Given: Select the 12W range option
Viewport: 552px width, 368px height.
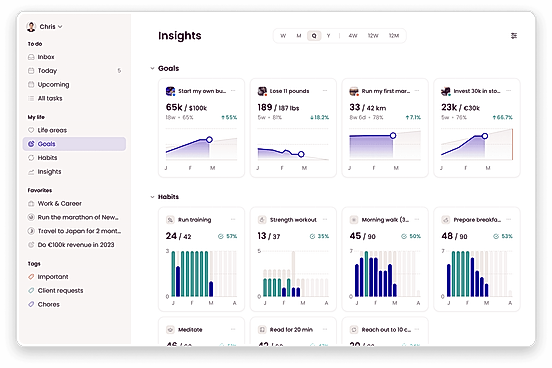Looking at the screenshot, I should tap(373, 36).
